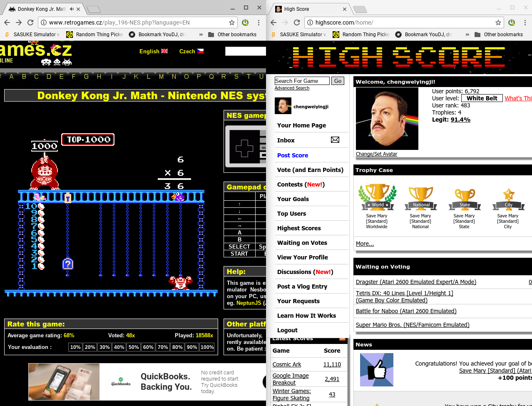532x406 pixels.
Task: Bookmark the High Score page with star
Action: point(498,22)
